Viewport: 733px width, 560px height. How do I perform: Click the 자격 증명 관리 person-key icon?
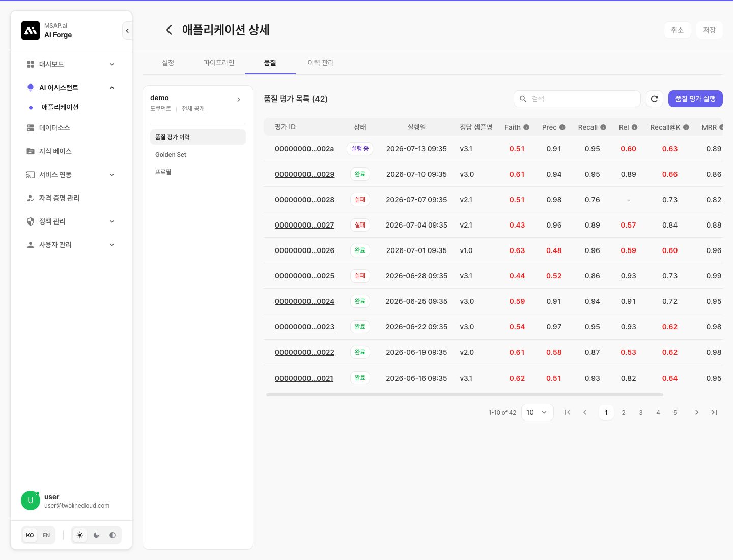[31, 198]
